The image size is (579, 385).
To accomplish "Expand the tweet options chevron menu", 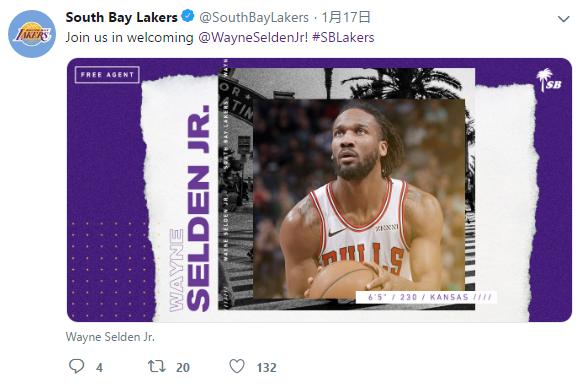I will pos(563,19).
